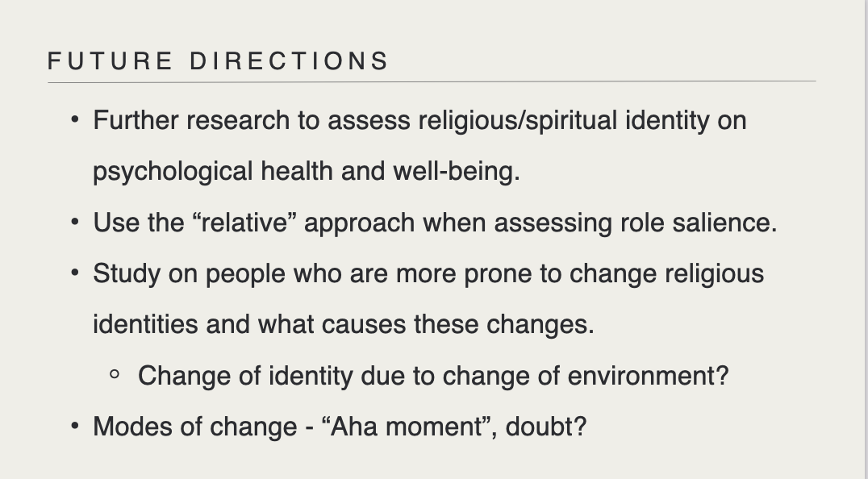The height and width of the screenshot is (479, 868).
Task: Click the line "identities and what causes these changes."
Action: click(343, 324)
